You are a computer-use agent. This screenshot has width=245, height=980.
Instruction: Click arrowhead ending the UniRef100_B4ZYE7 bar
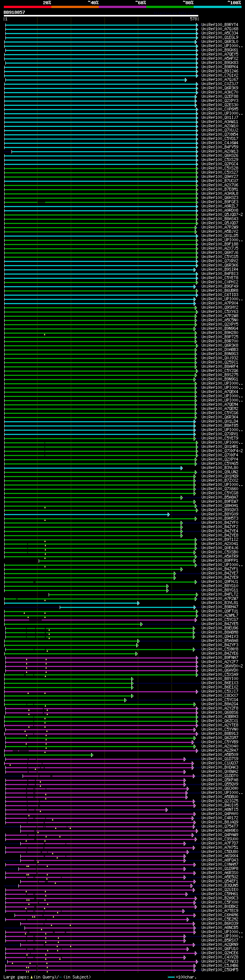[175, 573]
